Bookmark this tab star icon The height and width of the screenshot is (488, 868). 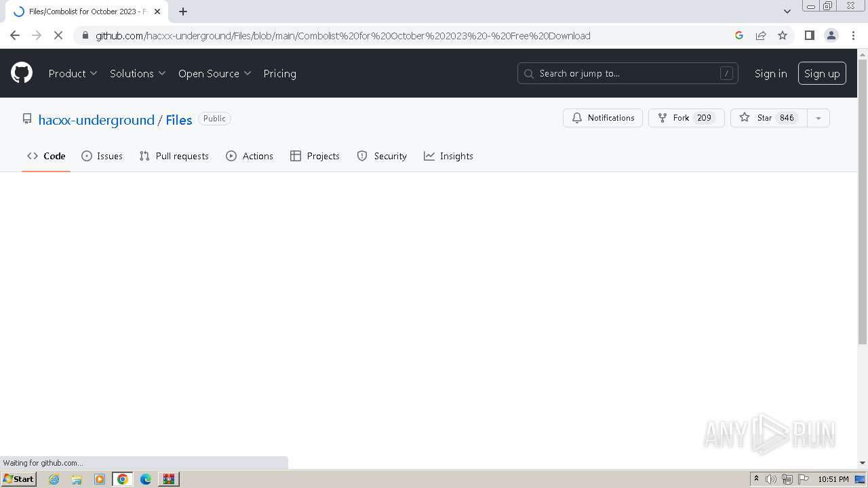point(783,35)
